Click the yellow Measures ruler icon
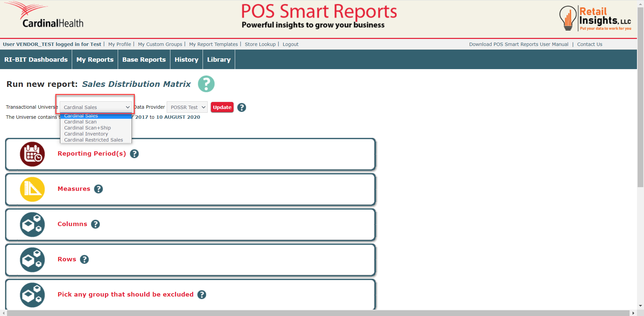The height and width of the screenshot is (316, 644). click(32, 189)
